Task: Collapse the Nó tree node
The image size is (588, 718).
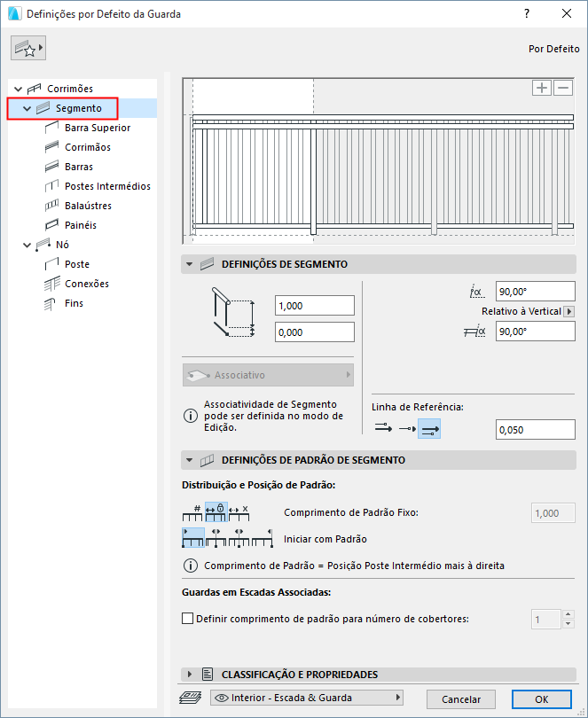Action: point(27,245)
